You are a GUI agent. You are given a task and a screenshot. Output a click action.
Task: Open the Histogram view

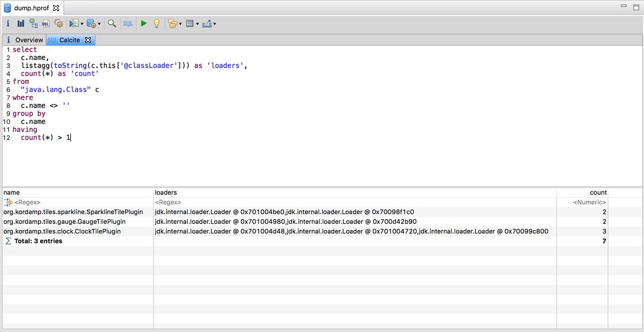20,24
